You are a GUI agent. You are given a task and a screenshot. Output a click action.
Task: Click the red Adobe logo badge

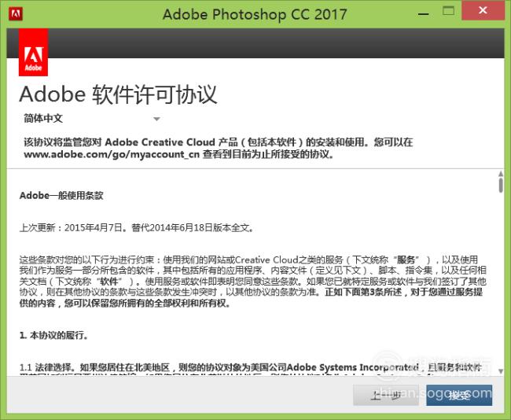click(33, 52)
